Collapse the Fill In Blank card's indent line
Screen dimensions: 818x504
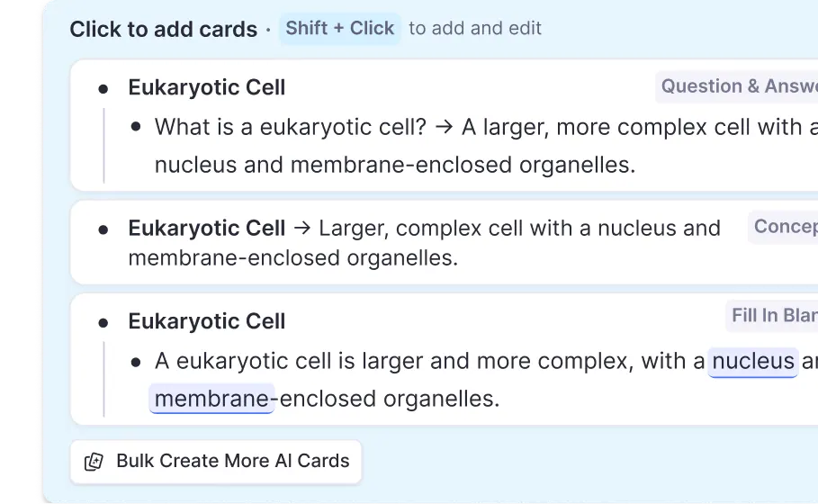(104, 379)
